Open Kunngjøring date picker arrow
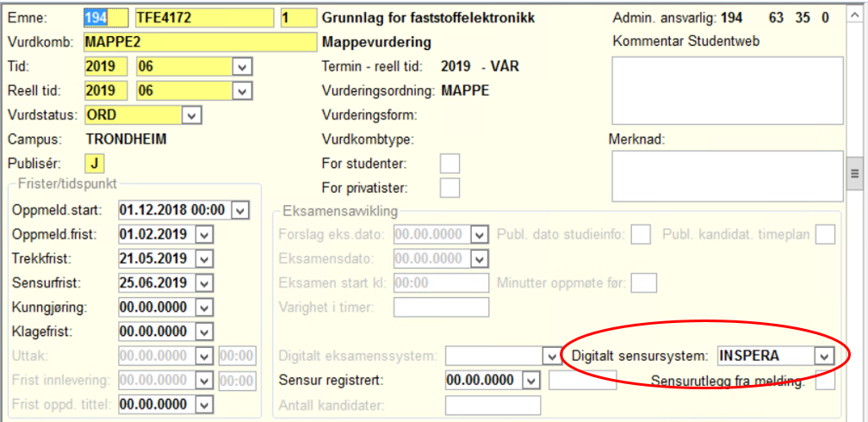This screenshot has width=868, height=422. coord(204,307)
